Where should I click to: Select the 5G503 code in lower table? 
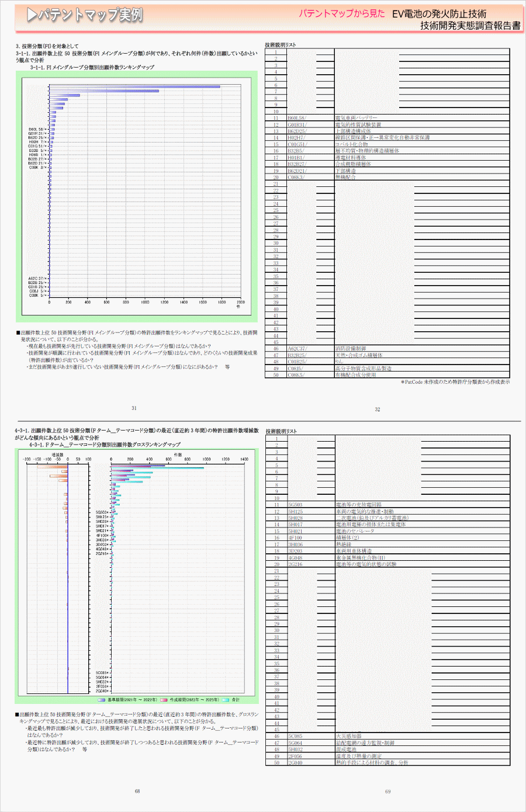295,505
